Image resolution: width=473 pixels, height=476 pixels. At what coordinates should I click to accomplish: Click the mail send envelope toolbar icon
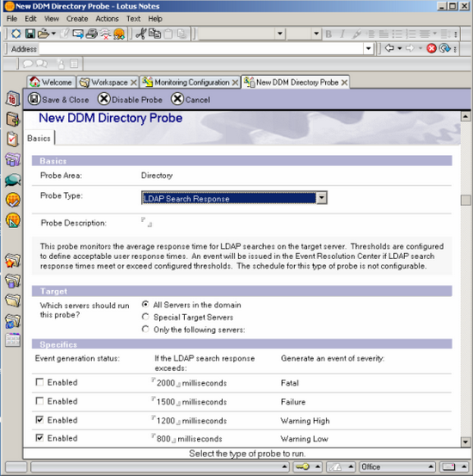point(78,34)
